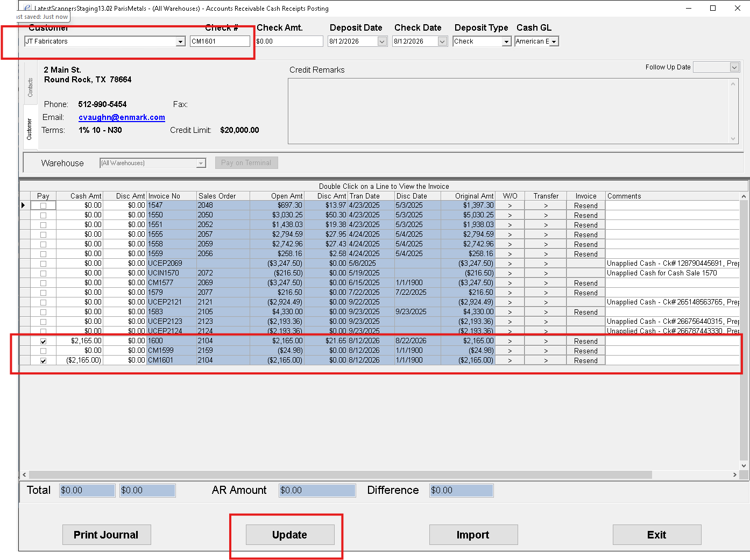Click the Sales Order cell 2159
Viewport: 750px width, 560px height.
(x=223, y=351)
